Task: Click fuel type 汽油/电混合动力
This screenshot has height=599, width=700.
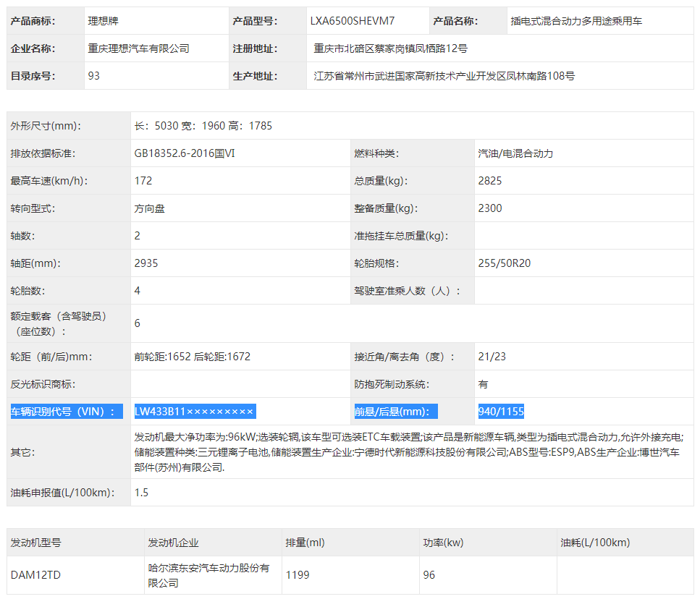Action: tap(515, 153)
